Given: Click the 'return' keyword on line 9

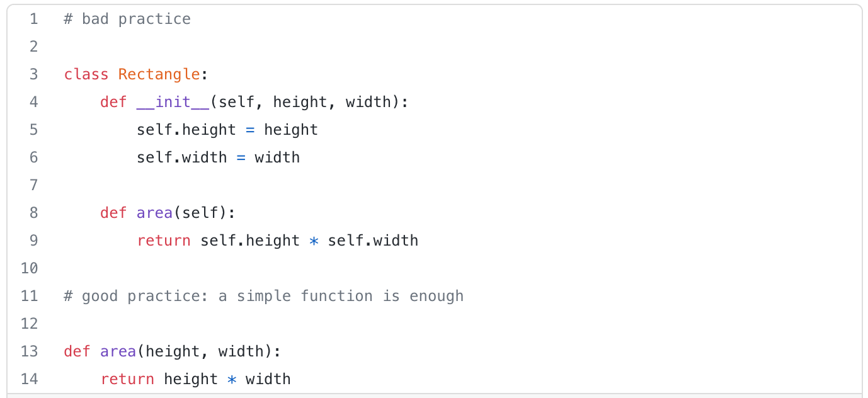Looking at the screenshot, I should click(164, 241).
